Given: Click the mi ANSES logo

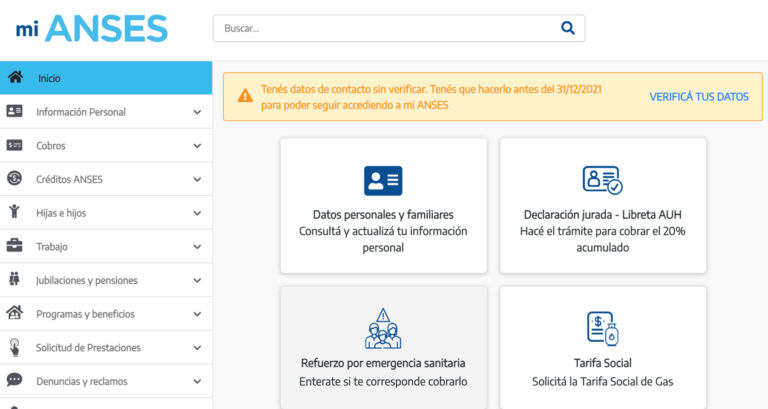Looking at the screenshot, I should (92, 28).
